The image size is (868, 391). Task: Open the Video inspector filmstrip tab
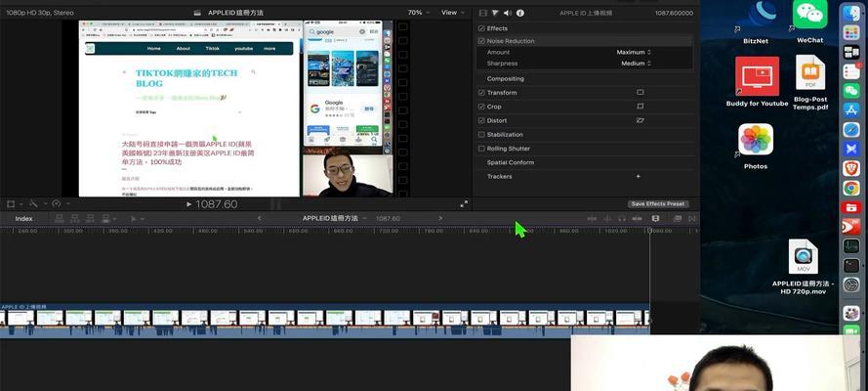[x=483, y=13]
